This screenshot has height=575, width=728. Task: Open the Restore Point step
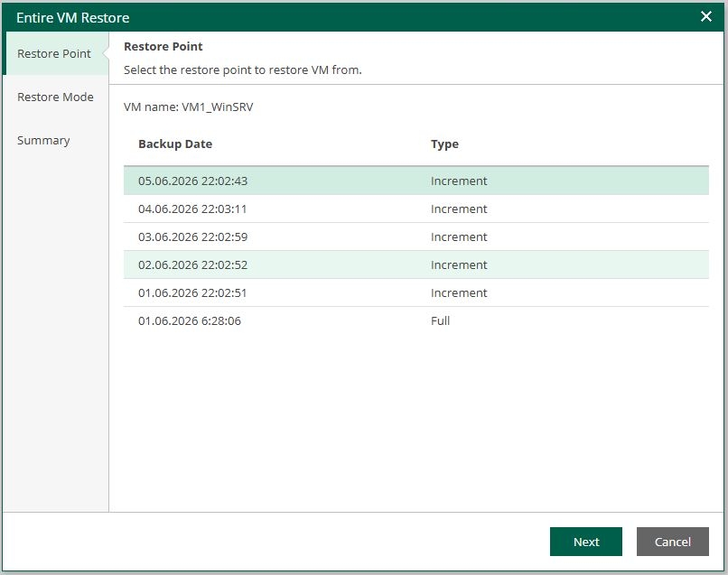[55, 53]
